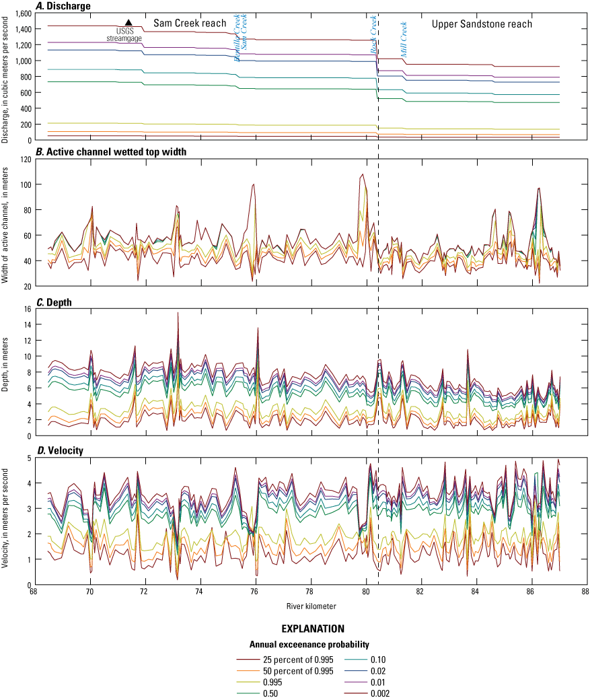590x700 pixels.
Task: Click the USGS streamgage triangle marker
Action: (x=129, y=22)
